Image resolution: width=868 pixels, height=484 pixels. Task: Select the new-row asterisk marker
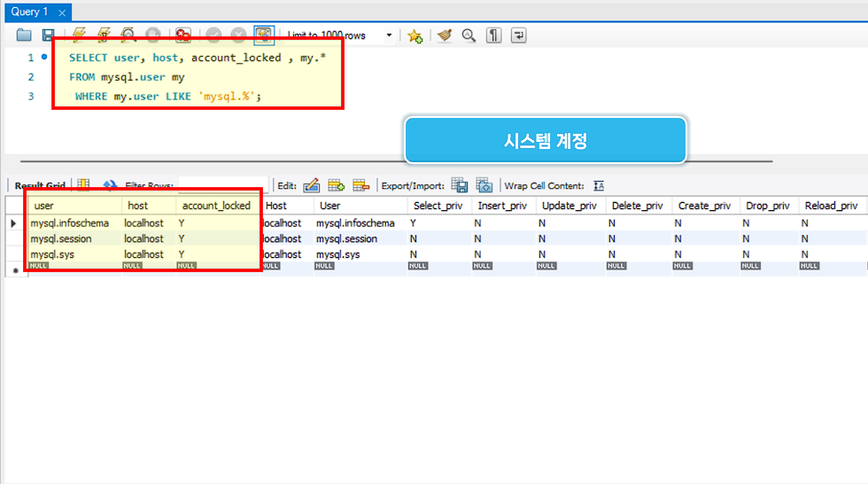16,270
